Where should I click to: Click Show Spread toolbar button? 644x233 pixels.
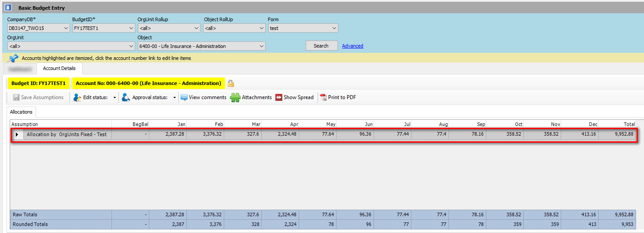pyautogui.click(x=294, y=97)
